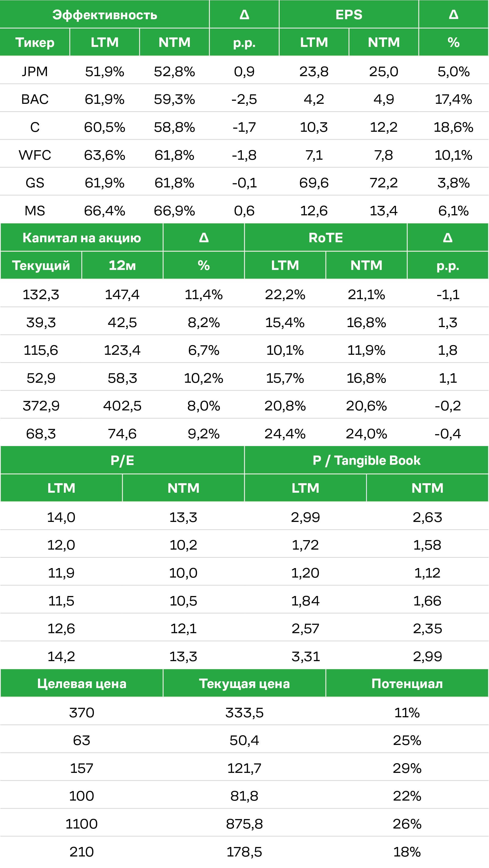Click the WFC ticker cell

tap(35, 155)
